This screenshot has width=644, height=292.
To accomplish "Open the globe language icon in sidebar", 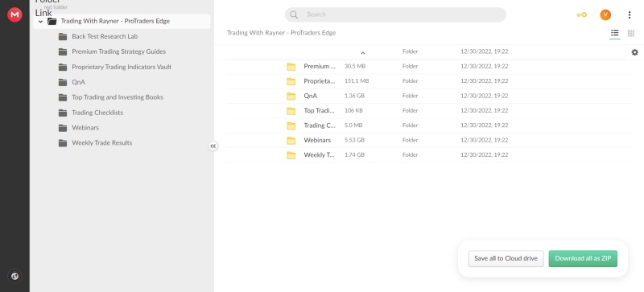I will click(x=14, y=276).
